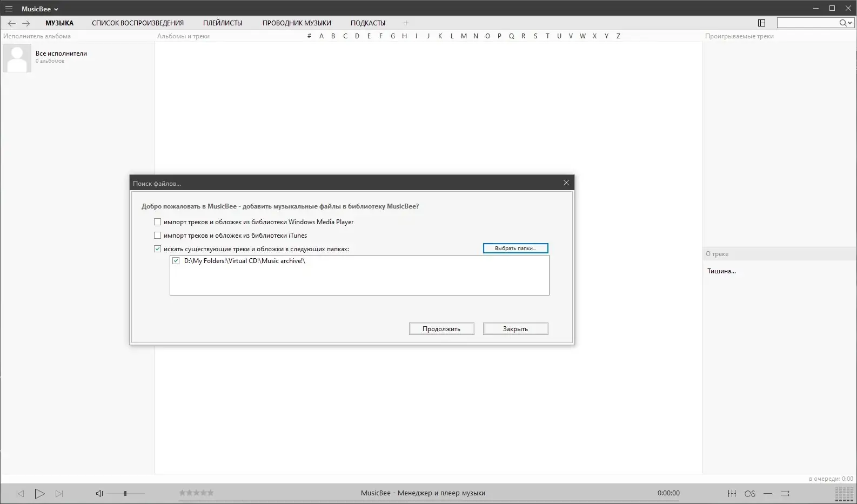This screenshot has height=504, width=857.
Task: Jump to letter M in index
Action: (x=464, y=36)
